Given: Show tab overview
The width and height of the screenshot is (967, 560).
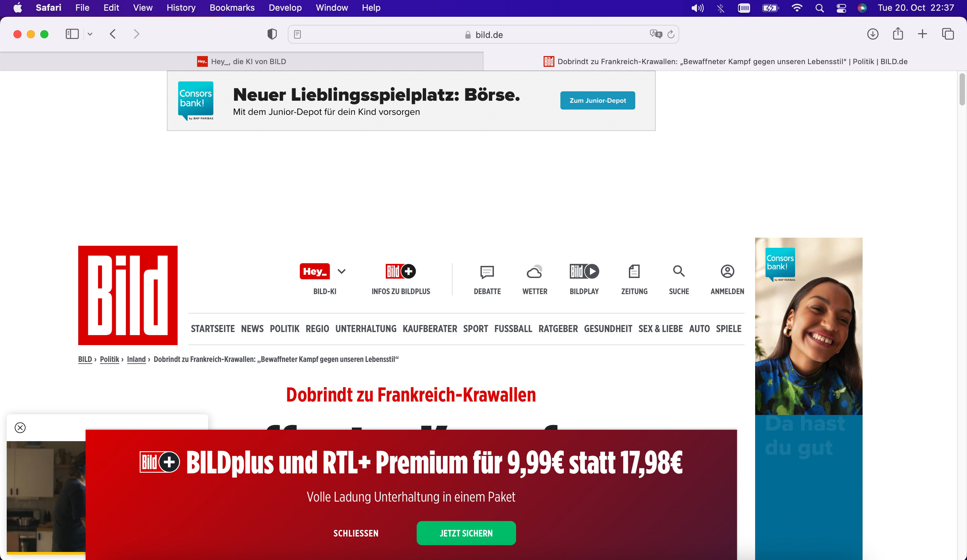Looking at the screenshot, I should [x=948, y=34].
